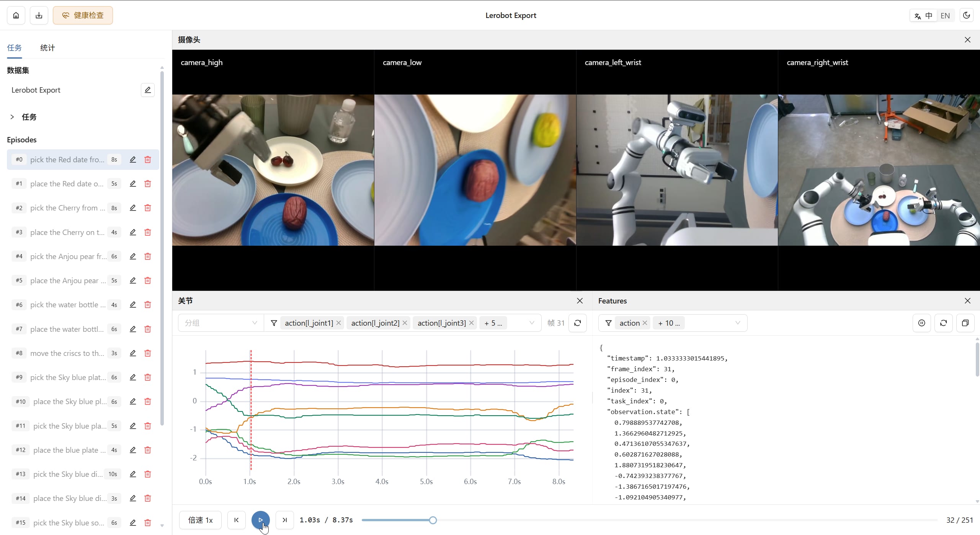Delete episode #11 pick the Sky blue plate

148,426
